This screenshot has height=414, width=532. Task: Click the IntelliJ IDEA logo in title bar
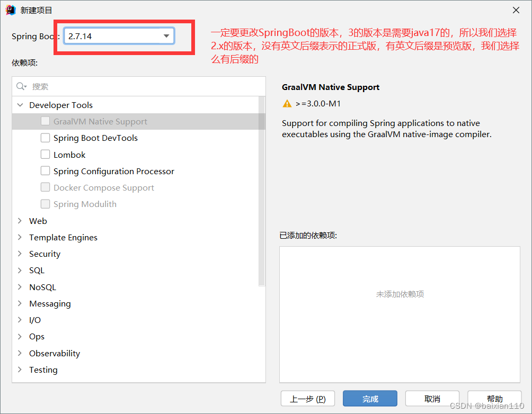coord(11,10)
